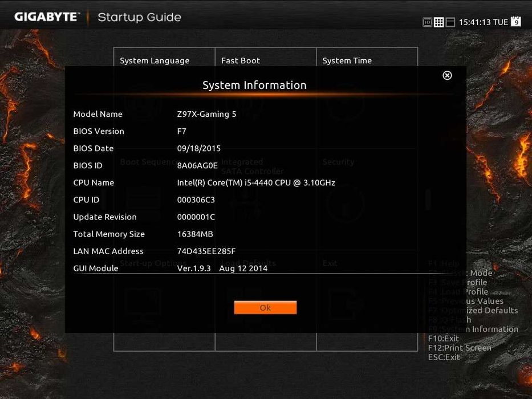
Task: Click the clock reading 15:41:13 TUE
Action: click(484, 22)
